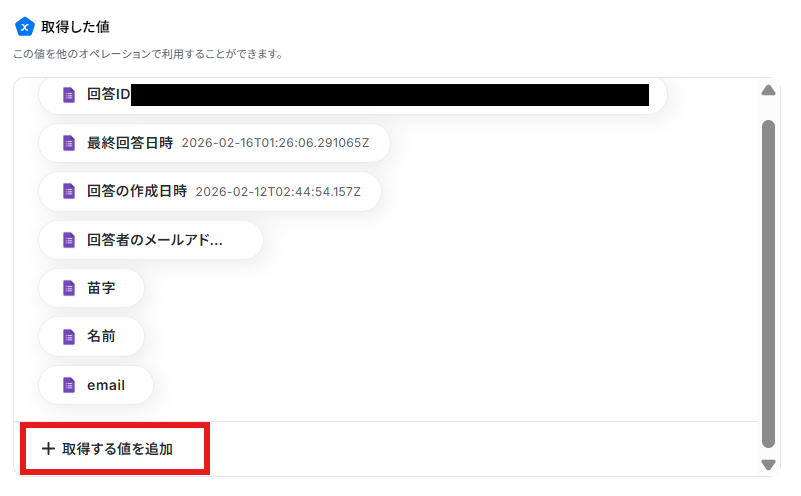Image resolution: width=801 pixels, height=496 pixels.
Task: Click the 取得する値を追加 button
Action: coord(115,449)
